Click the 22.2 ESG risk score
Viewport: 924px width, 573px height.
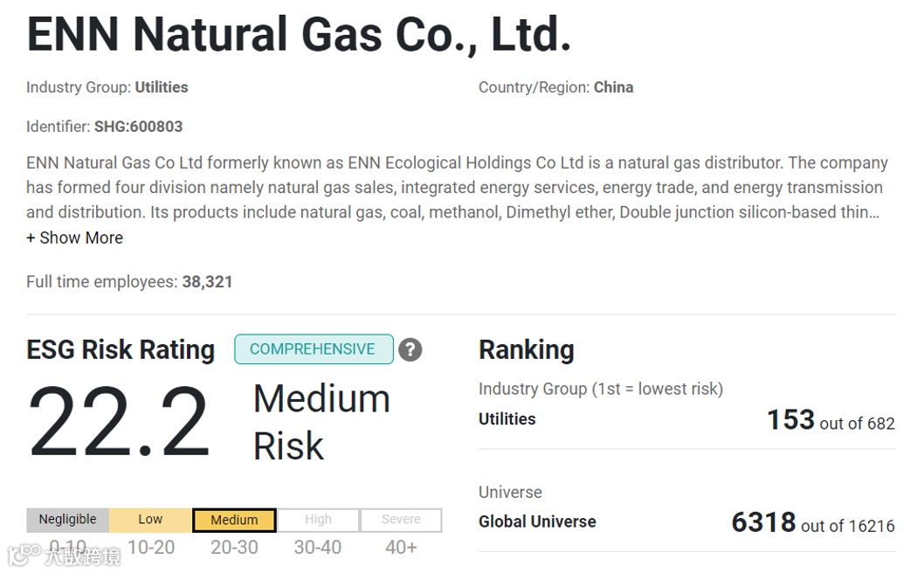point(119,422)
